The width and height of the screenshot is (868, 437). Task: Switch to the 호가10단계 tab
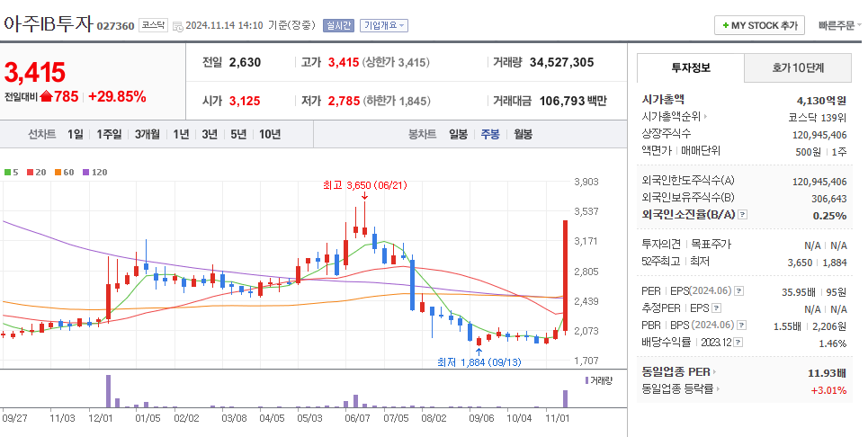[798, 68]
